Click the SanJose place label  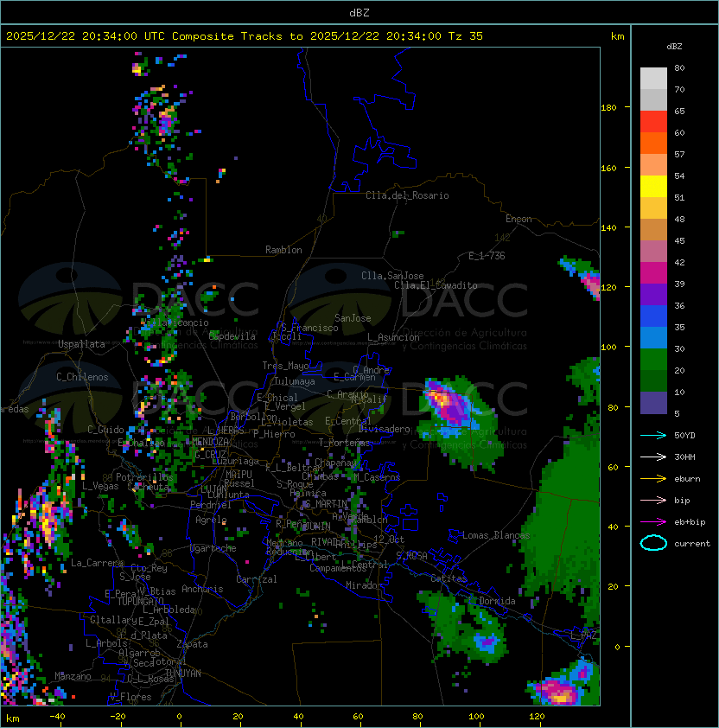[x=353, y=318]
